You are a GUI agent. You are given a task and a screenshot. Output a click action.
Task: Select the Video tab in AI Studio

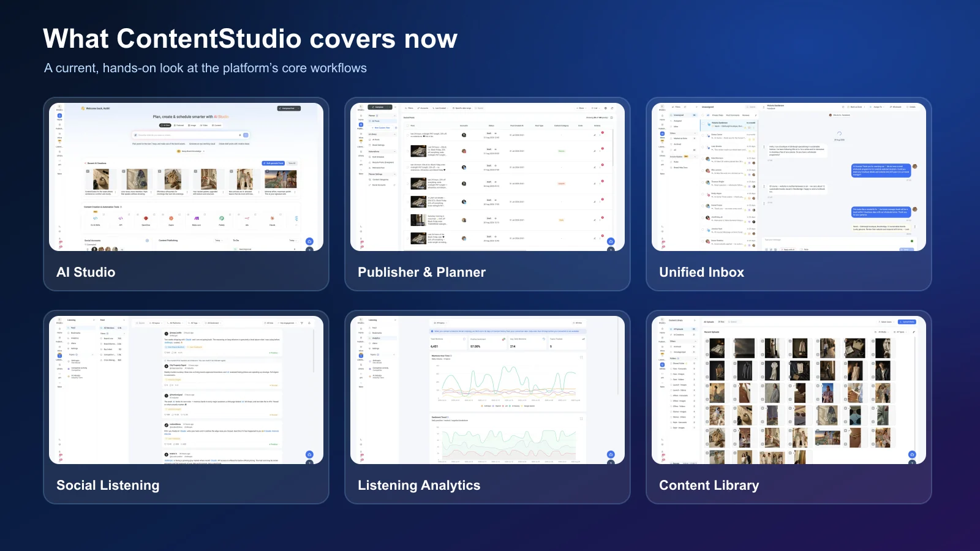[x=204, y=126]
